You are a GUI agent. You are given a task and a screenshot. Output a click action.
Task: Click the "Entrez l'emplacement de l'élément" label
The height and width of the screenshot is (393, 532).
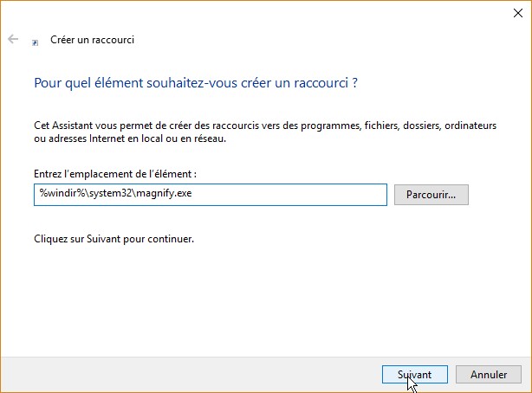pos(115,174)
